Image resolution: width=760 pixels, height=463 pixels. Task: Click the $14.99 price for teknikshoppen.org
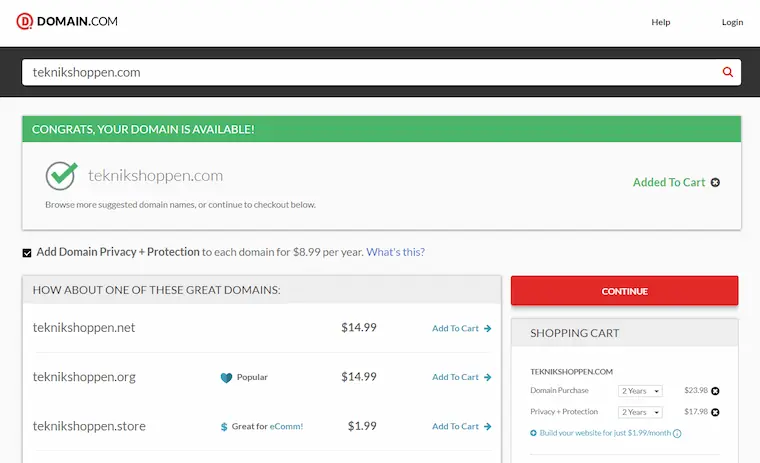click(x=359, y=377)
